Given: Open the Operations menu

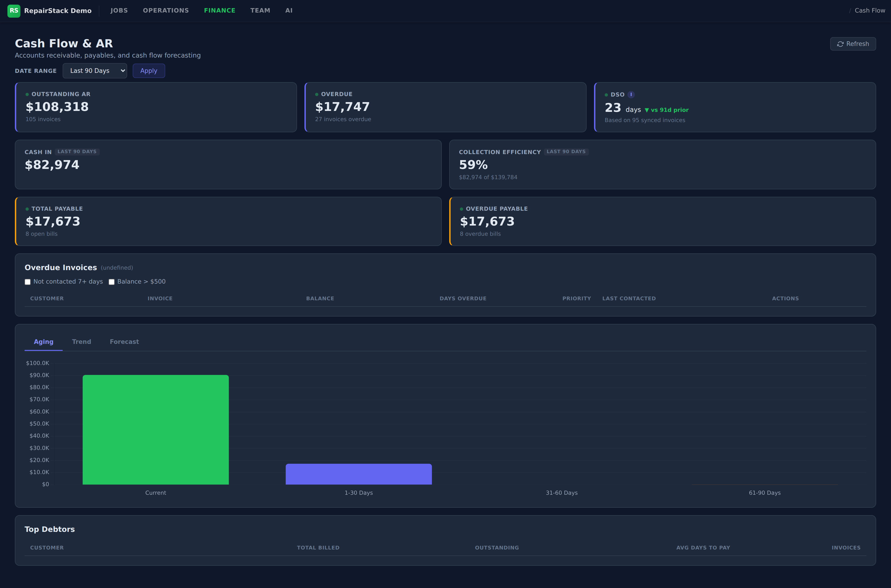Looking at the screenshot, I should 166,10.
